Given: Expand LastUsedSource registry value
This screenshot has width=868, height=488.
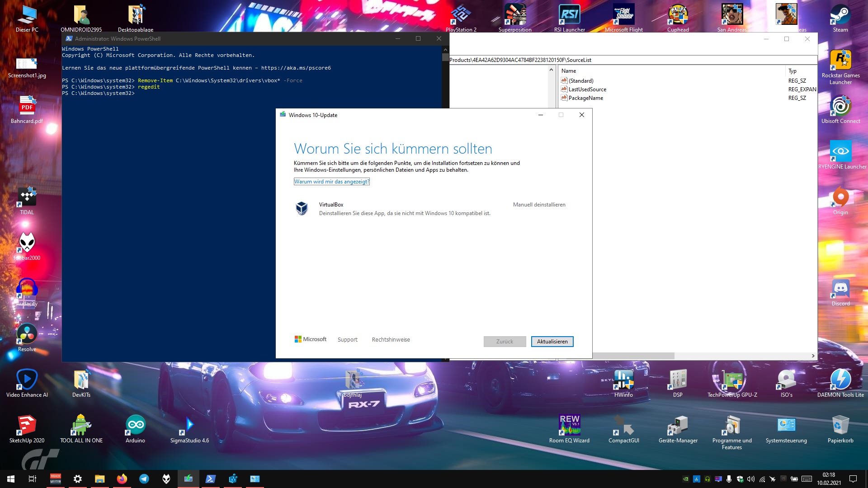Looking at the screenshot, I should (587, 89).
